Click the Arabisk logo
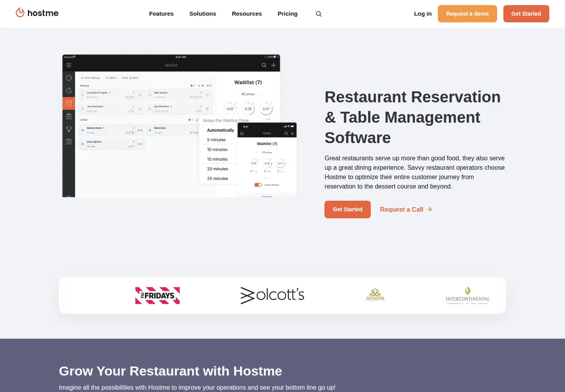The height and width of the screenshot is (392, 565). tap(375, 295)
